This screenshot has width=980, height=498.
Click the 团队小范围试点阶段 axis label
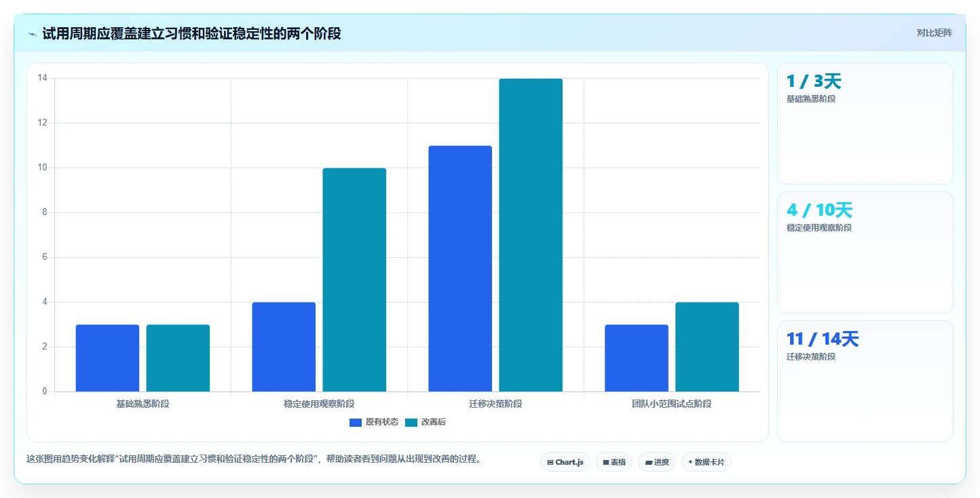672,404
